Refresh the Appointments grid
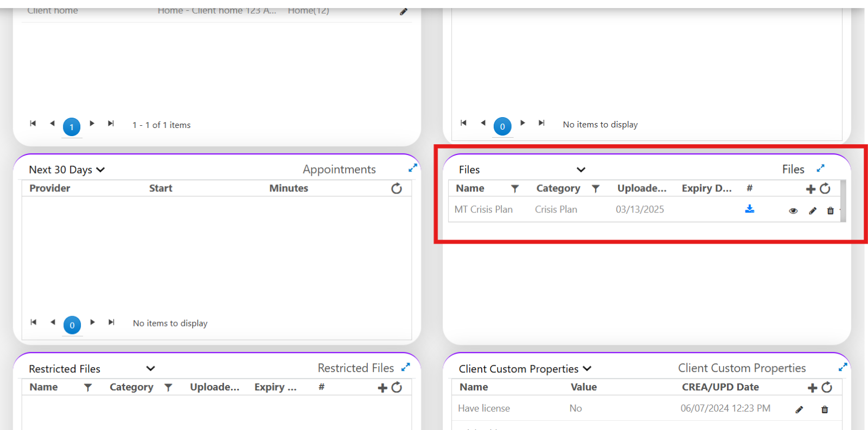The image size is (868, 430). click(397, 188)
